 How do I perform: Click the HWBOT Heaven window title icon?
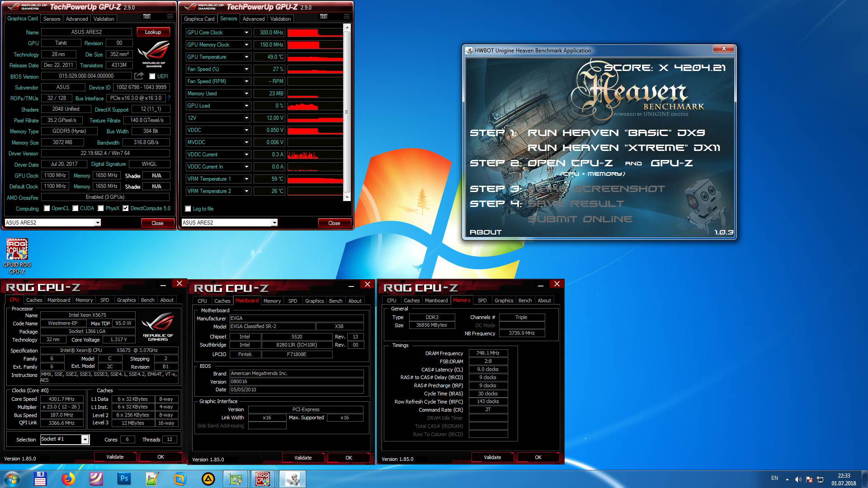coord(469,51)
